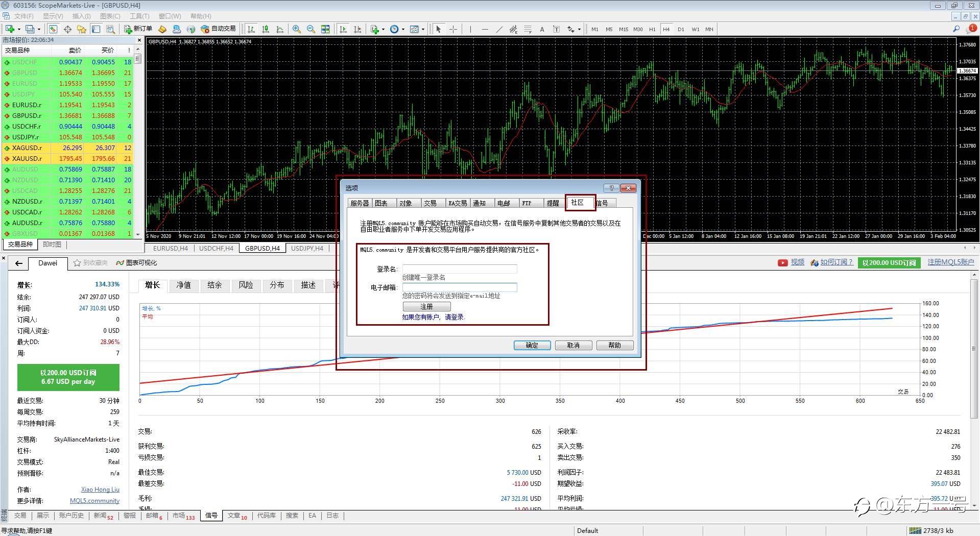The image size is (980, 536).
Task: Select the text label tool
Action: click(x=556, y=29)
